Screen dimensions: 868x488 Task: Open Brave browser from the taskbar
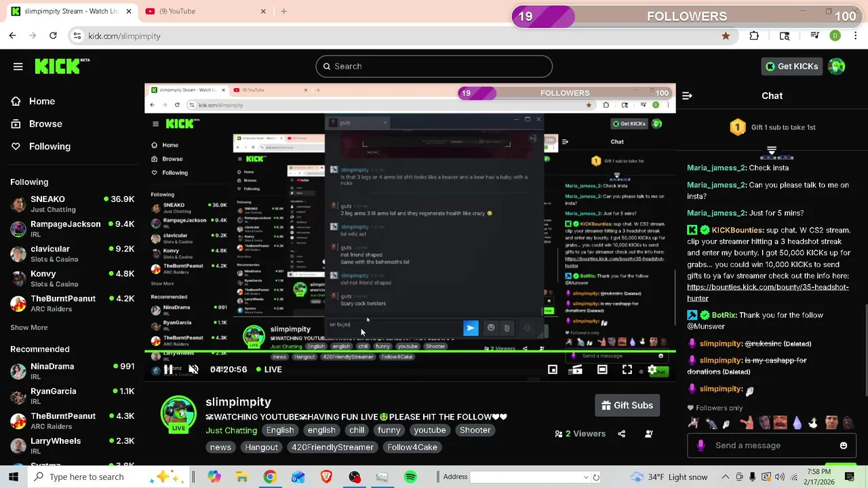coord(326,477)
